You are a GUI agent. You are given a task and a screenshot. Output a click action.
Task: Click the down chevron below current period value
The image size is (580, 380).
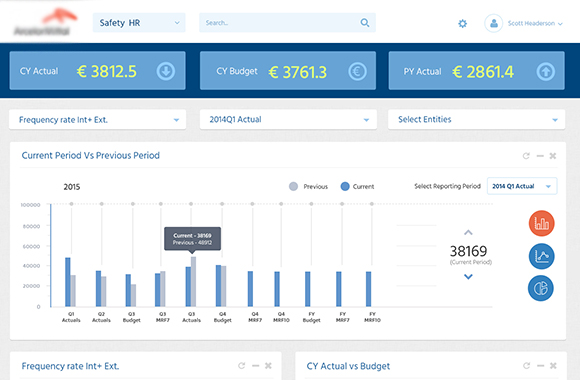tap(468, 276)
